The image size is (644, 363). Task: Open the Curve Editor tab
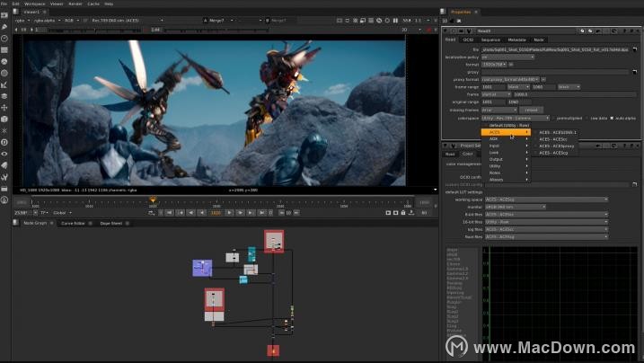[x=73, y=223]
